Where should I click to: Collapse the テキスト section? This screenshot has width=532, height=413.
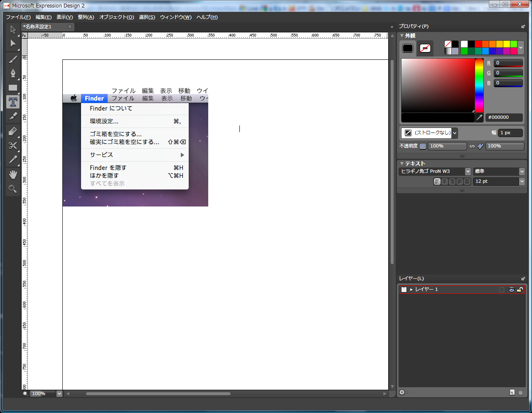[x=402, y=164]
